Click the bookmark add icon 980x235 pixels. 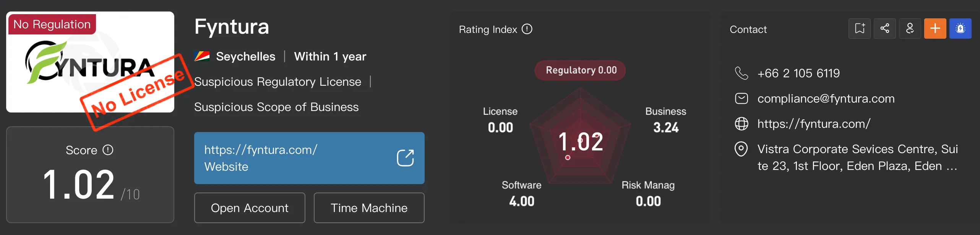tap(860, 28)
